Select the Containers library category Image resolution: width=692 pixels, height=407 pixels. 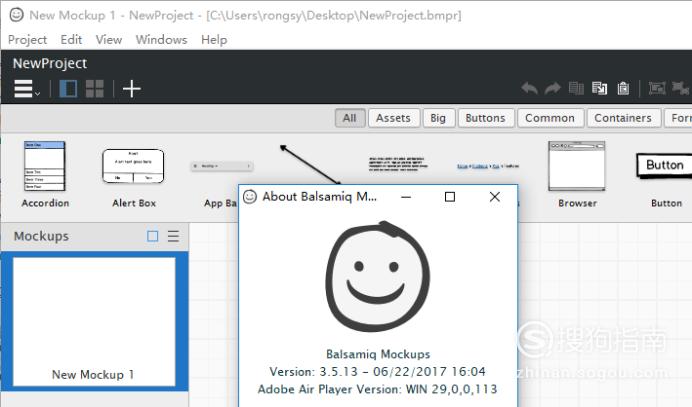point(623,118)
